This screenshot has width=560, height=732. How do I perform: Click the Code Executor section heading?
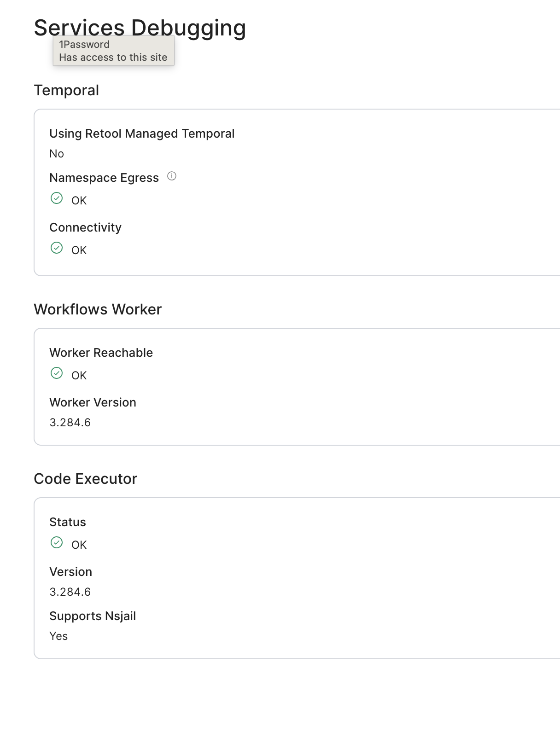click(86, 479)
